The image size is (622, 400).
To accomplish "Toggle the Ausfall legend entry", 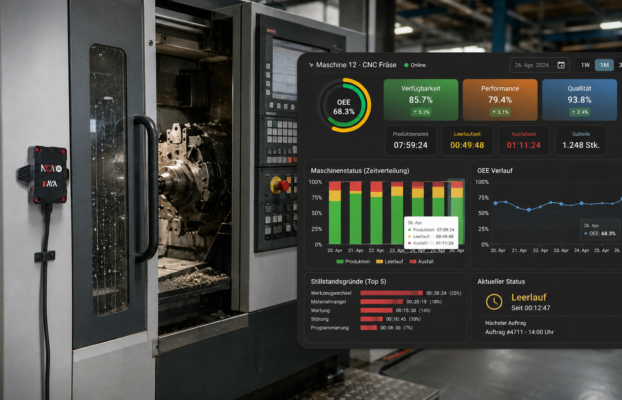I will click(x=421, y=262).
